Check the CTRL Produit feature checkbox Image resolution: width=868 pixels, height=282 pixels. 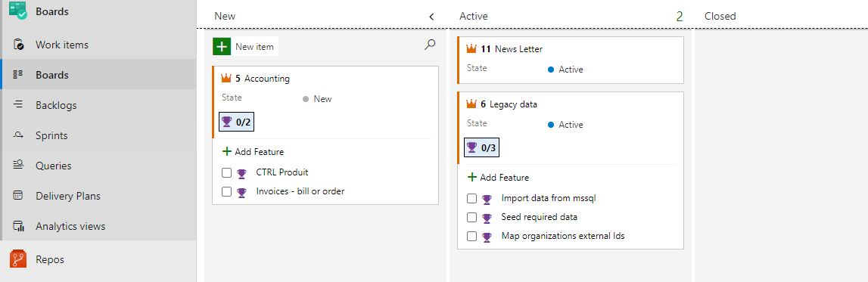coord(226,172)
